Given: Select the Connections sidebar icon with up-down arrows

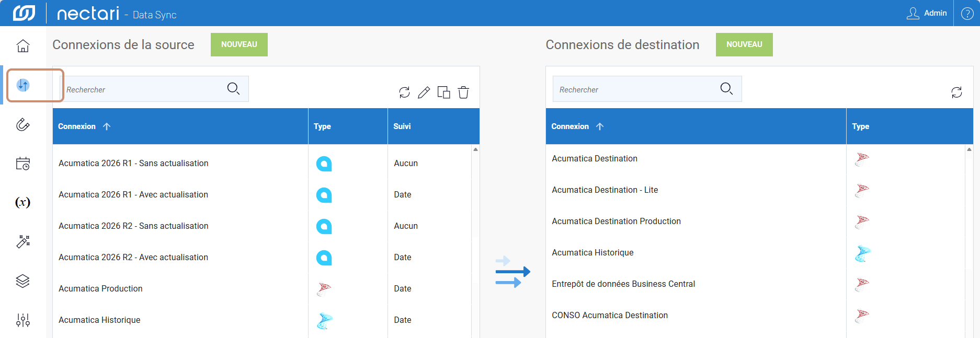Looking at the screenshot, I should pos(23,85).
